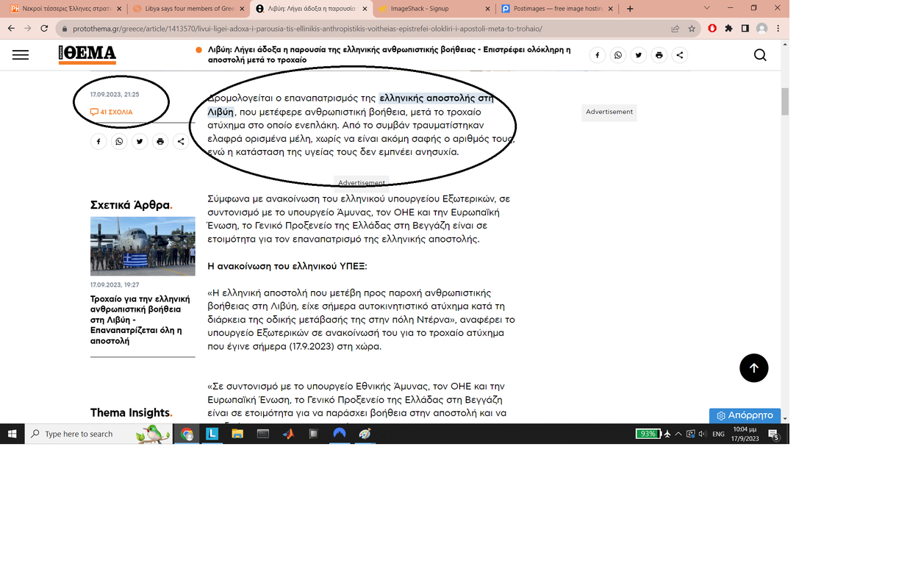Share on Facebook from the top header bar
The image size is (907, 588).
coord(598,55)
